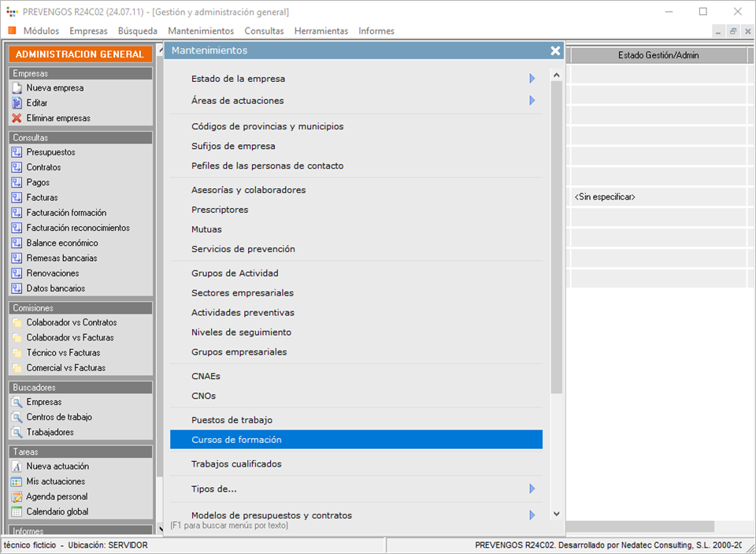This screenshot has width=756, height=554.
Task: Choose Servicios de prevención from the list
Action: (x=243, y=249)
